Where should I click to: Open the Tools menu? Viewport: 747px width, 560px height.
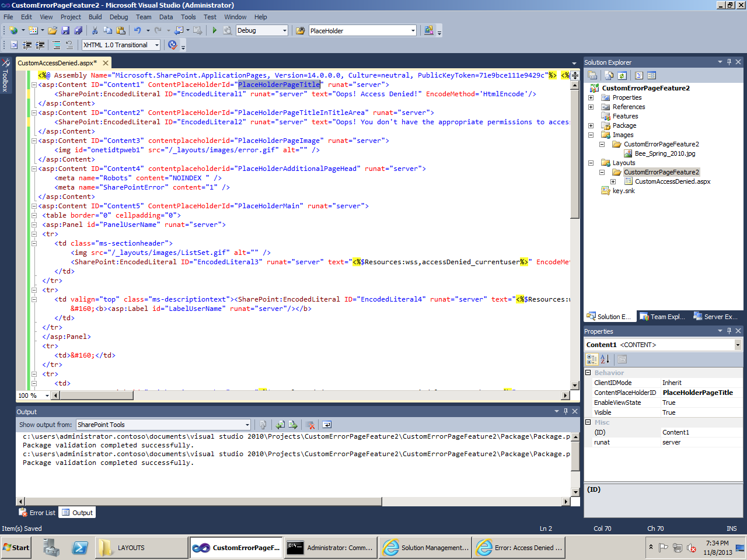(x=188, y=17)
